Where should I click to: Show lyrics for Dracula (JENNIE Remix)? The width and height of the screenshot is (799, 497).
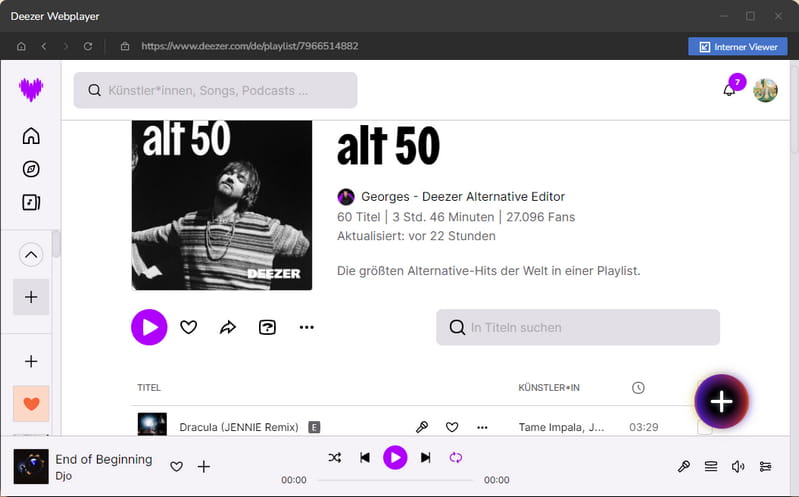[422, 427]
